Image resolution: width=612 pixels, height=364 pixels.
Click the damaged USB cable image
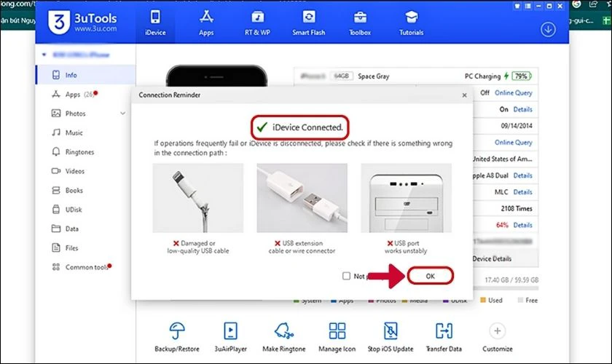coord(198,198)
